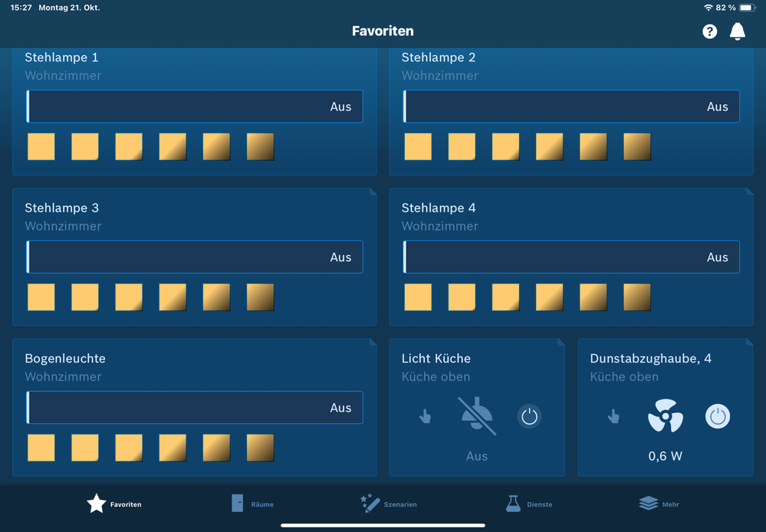Image resolution: width=766 pixels, height=532 pixels.
Task: Tap the hand icon in Dunstabzughaube tile
Action: (613, 416)
